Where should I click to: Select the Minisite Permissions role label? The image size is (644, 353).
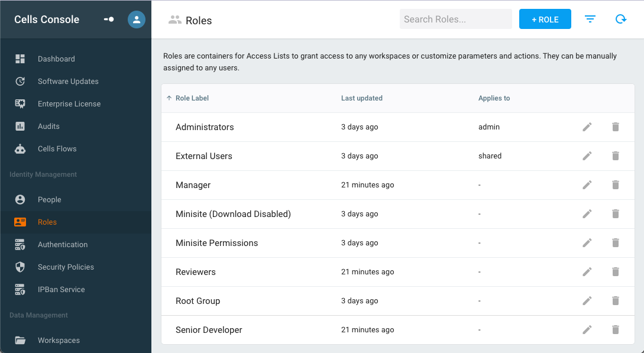coord(217,243)
